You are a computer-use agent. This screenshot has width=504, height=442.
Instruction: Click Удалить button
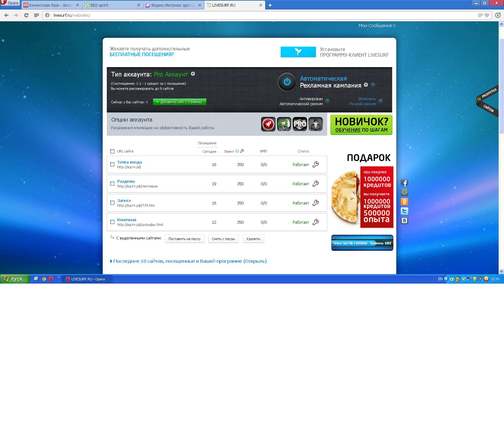(253, 239)
